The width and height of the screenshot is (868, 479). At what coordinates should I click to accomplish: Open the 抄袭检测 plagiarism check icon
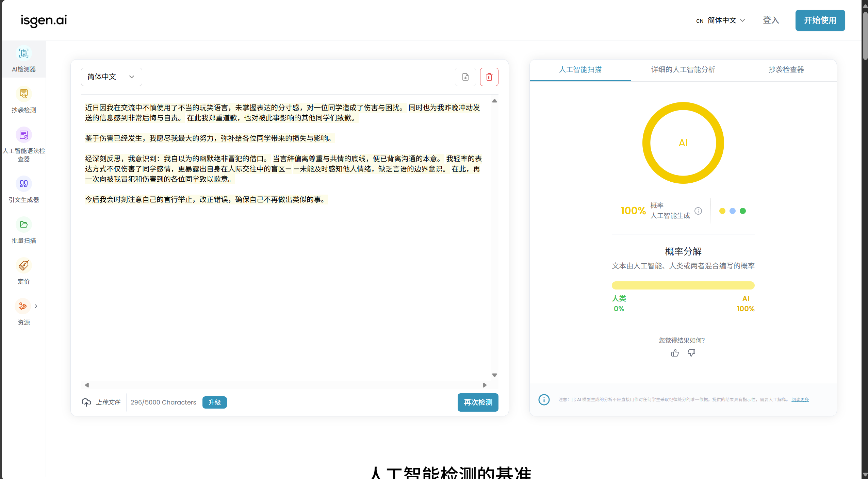24,94
